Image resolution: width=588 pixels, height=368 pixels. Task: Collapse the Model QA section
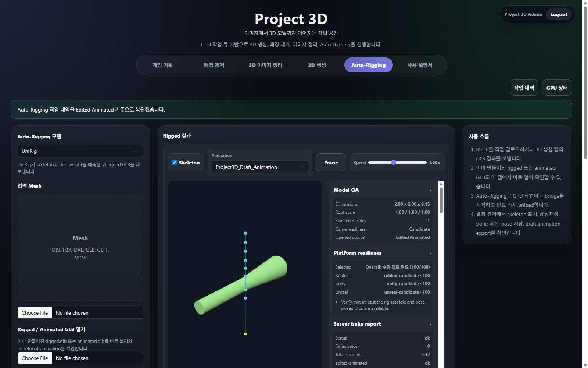(430, 190)
